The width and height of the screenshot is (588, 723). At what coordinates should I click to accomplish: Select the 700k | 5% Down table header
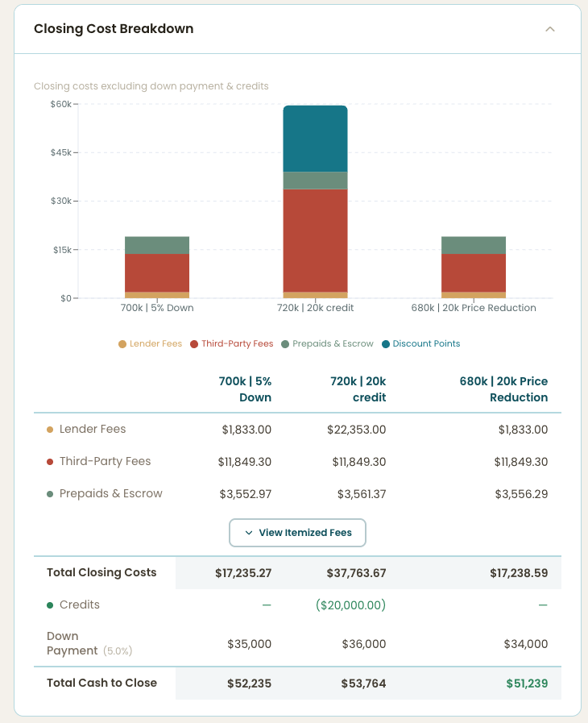[245, 389]
